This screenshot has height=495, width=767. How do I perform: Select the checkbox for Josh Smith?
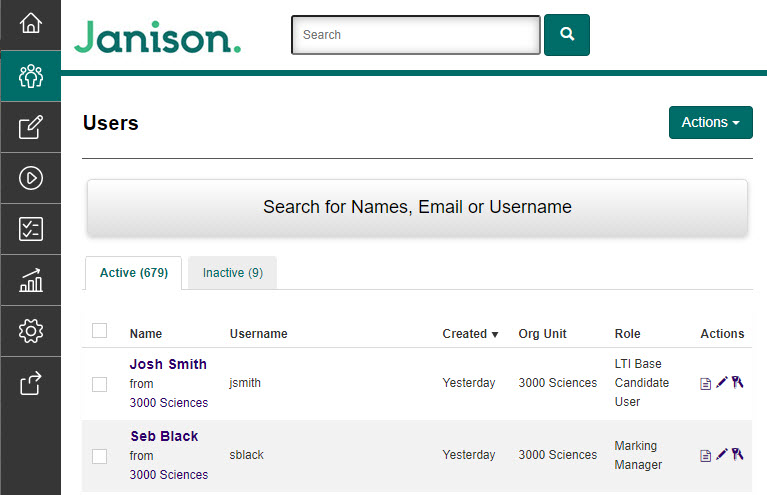tap(99, 384)
